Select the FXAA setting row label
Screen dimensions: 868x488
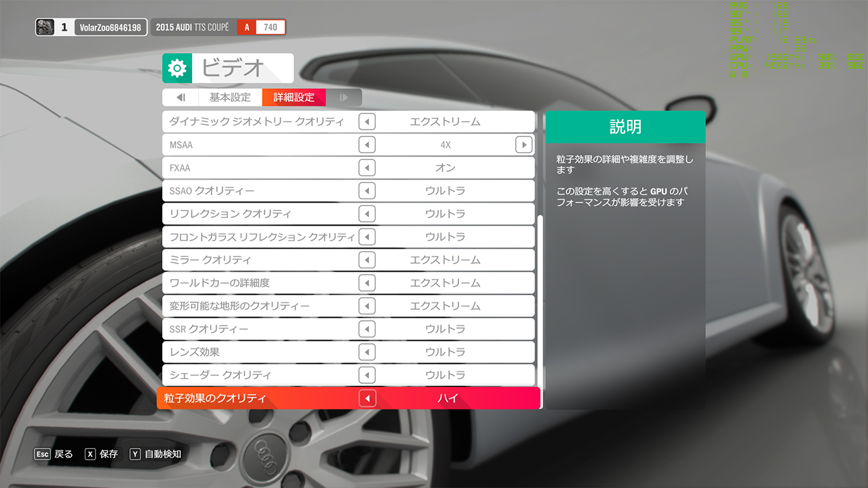181,168
